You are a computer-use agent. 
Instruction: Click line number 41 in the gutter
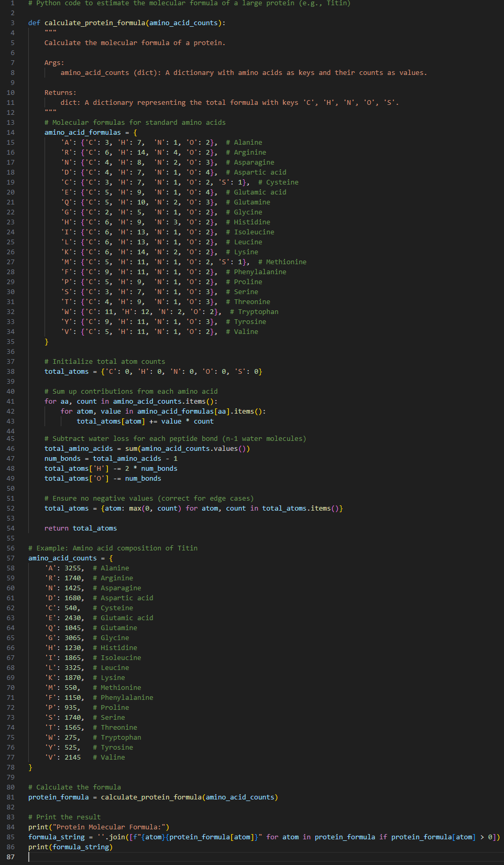pyautogui.click(x=10, y=402)
